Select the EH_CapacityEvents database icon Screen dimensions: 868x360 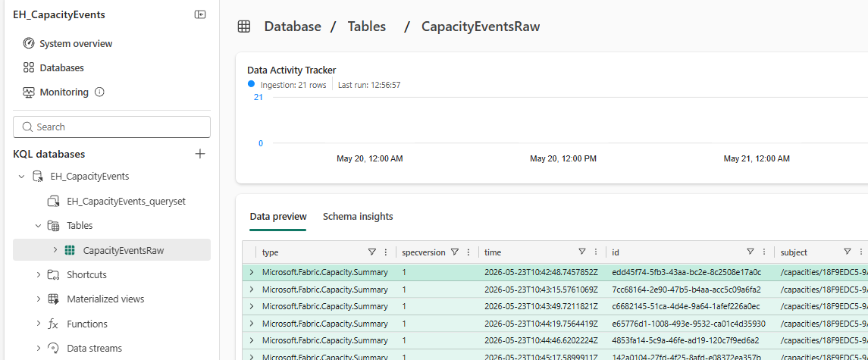[x=37, y=177]
